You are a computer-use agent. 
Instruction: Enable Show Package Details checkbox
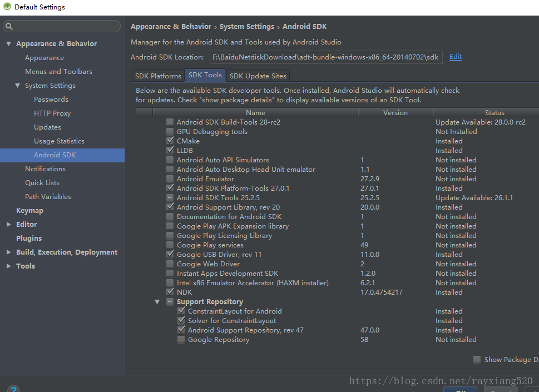pyautogui.click(x=477, y=359)
